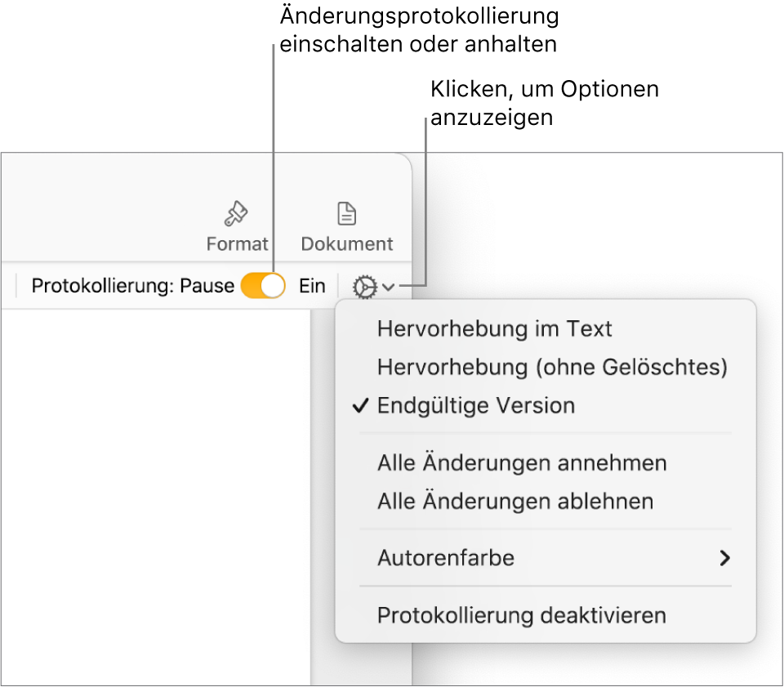Screen dimensions: 784x687
Task: Select Hervorhebung im Text
Action: [494, 329]
